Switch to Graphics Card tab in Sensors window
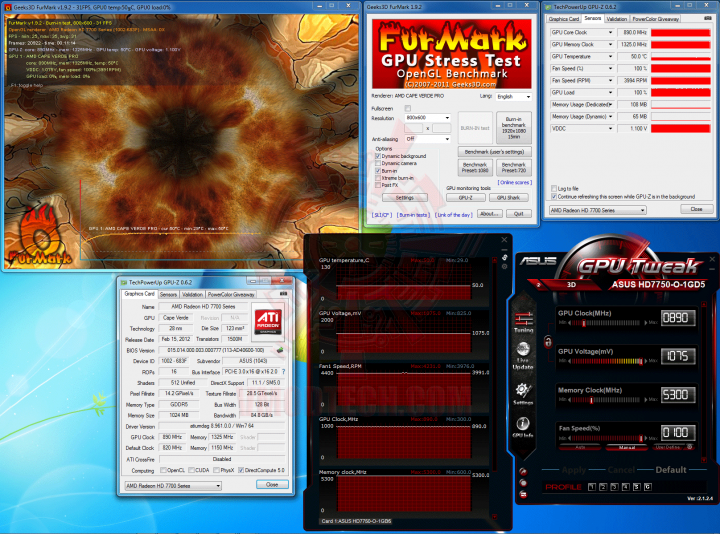This screenshot has height=534, width=720. pyautogui.click(x=564, y=19)
